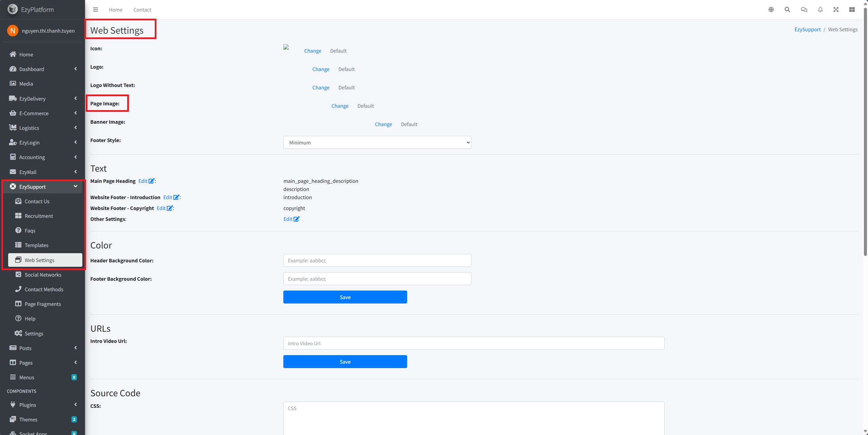Open the apps grid icon

[852, 10]
